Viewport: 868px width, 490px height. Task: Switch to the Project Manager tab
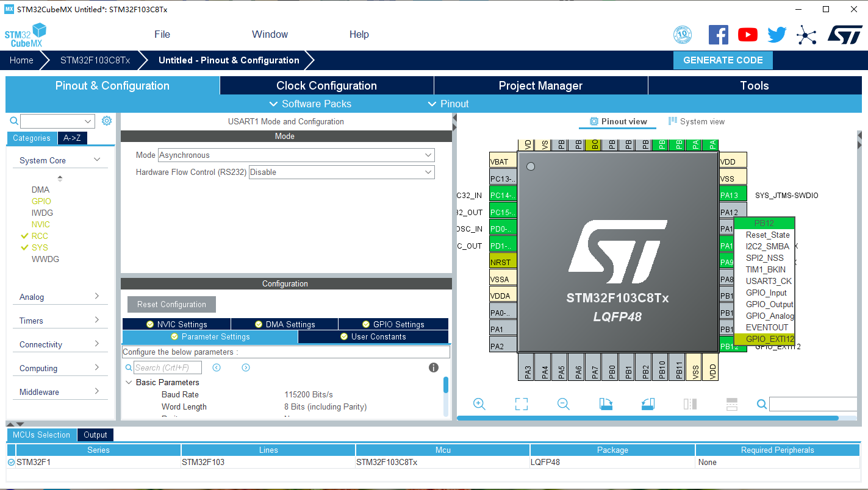pyautogui.click(x=540, y=85)
